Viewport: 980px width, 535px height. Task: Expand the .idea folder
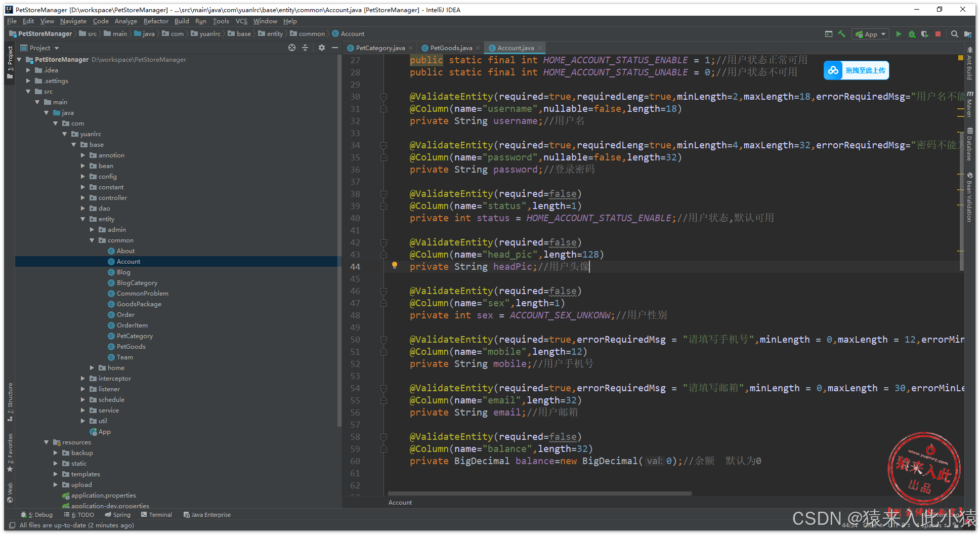coord(28,70)
